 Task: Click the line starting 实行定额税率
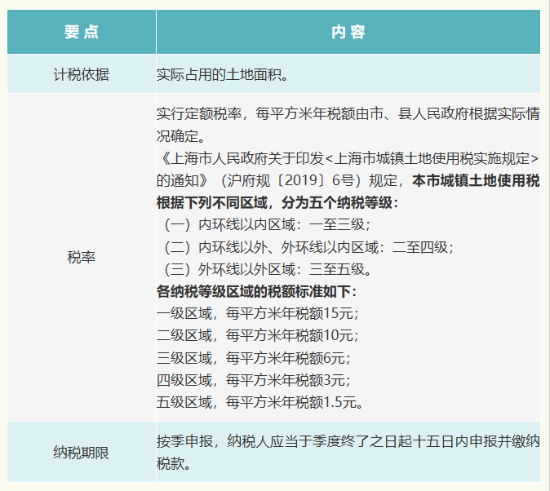tap(348, 114)
